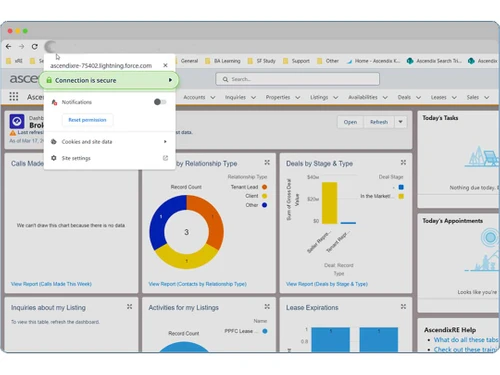The height and width of the screenshot is (375, 500).
Task: Click the dashboard gauge icon
Action: tap(17, 122)
